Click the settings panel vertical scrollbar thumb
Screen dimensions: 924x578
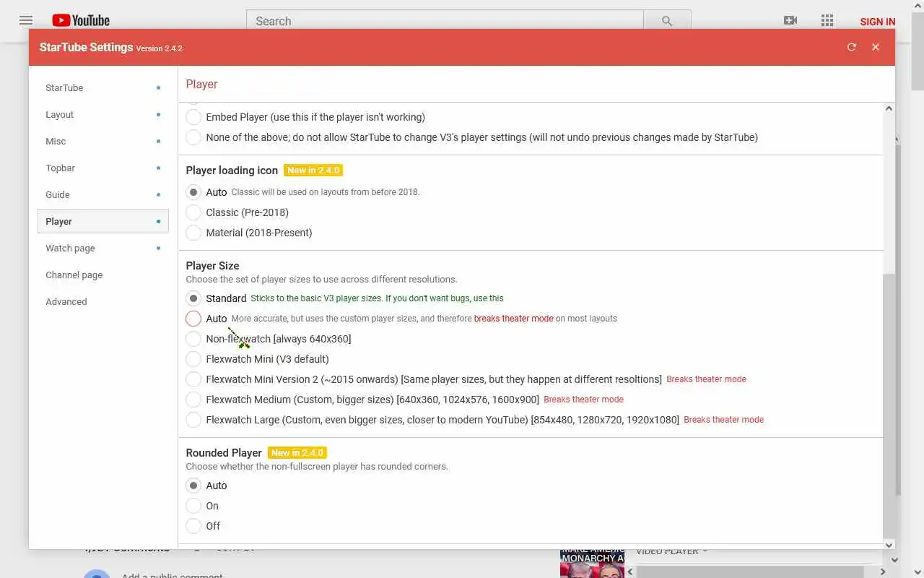(x=889, y=405)
